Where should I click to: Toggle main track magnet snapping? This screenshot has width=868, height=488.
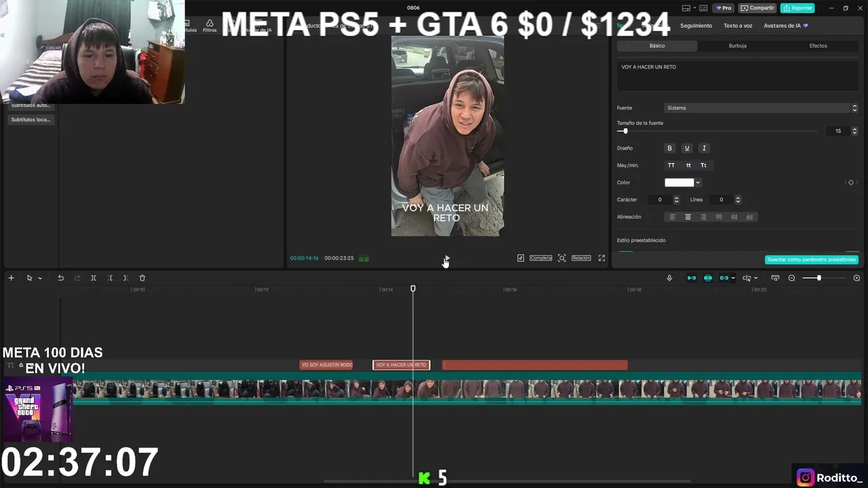[x=692, y=278]
